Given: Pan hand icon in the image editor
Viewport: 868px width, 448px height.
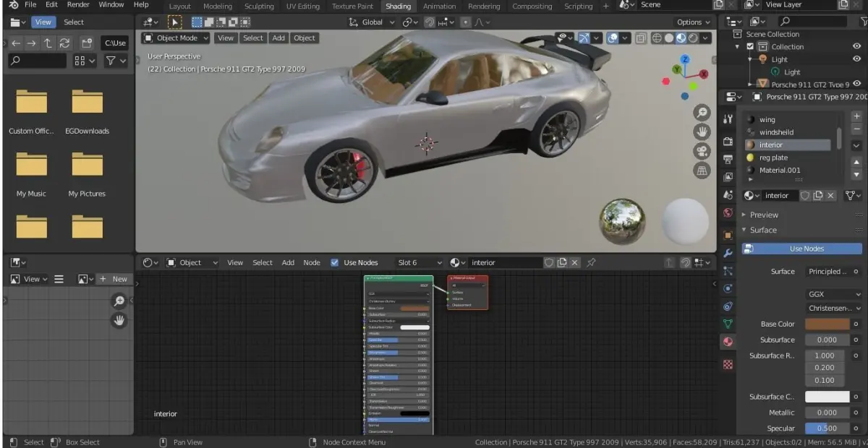Looking at the screenshot, I should [x=119, y=319].
